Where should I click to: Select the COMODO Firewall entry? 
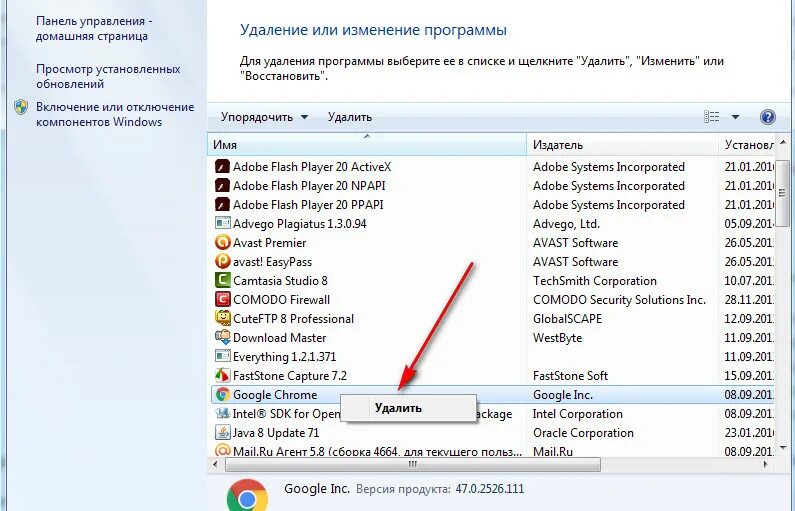(x=491, y=300)
